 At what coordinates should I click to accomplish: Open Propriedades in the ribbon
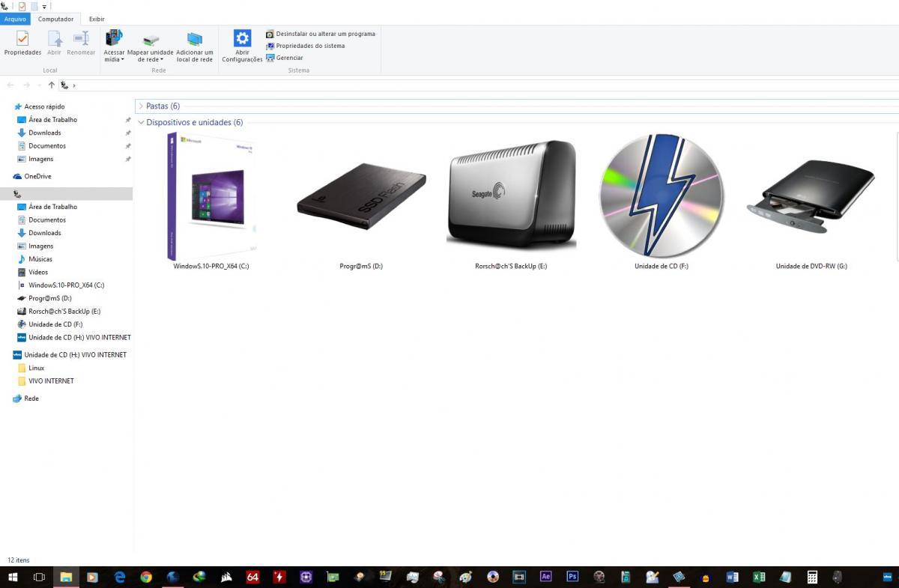(22, 43)
